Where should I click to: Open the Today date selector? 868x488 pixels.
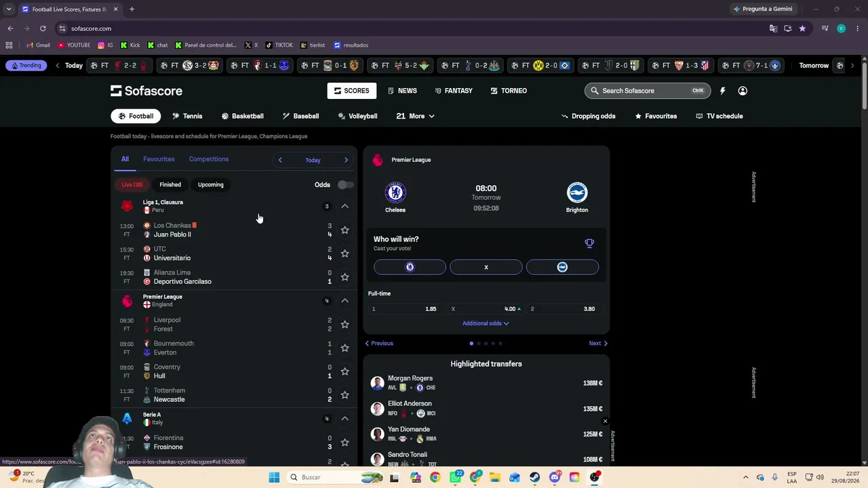(x=313, y=160)
